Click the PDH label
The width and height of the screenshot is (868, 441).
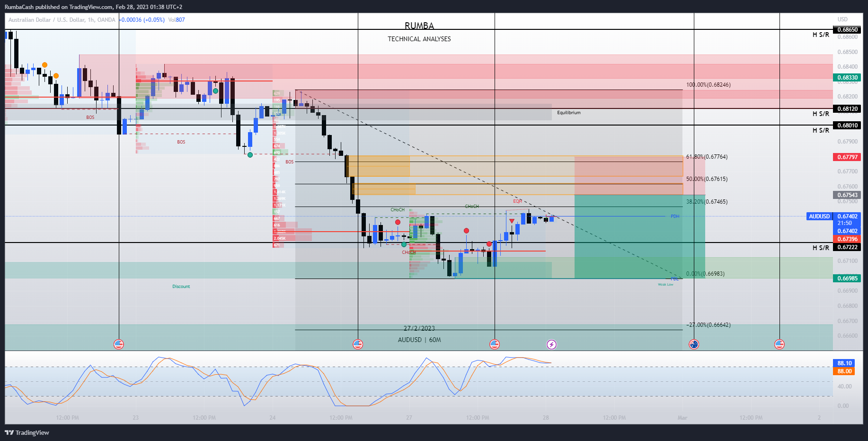pyautogui.click(x=674, y=216)
